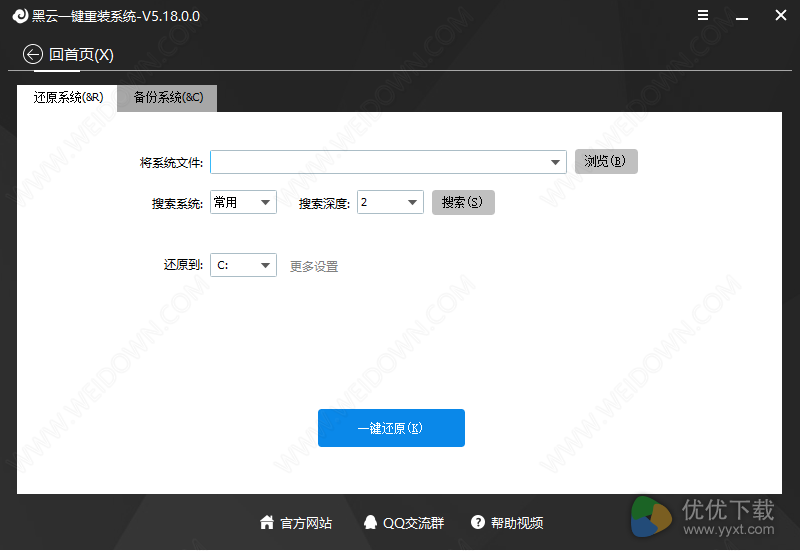Click the back arrow circle icon
Viewport: 801px width, 551px height.
click(x=33, y=54)
